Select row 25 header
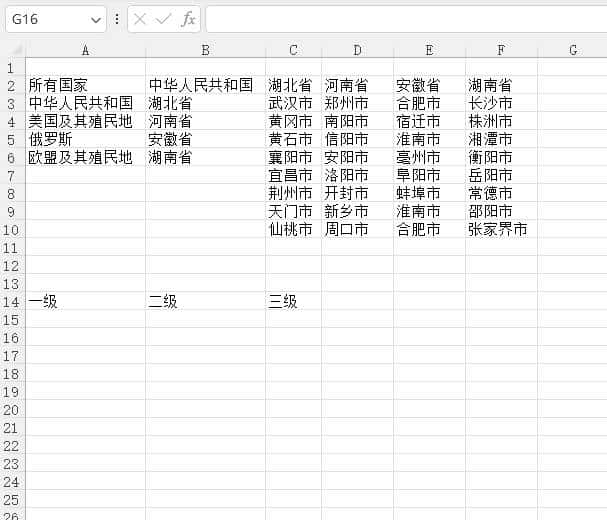This screenshot has width=607, height=520. tap(12, 500)
